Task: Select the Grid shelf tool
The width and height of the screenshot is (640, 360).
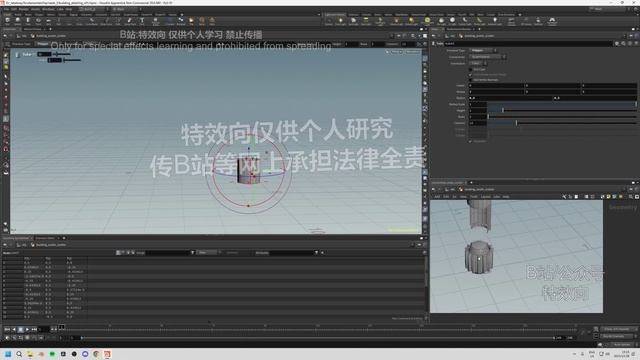Action: (x=48, y=21)
